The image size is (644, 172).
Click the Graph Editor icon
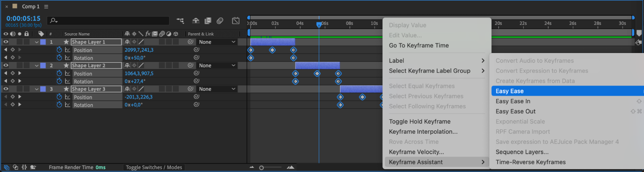[x=235, y=21]
